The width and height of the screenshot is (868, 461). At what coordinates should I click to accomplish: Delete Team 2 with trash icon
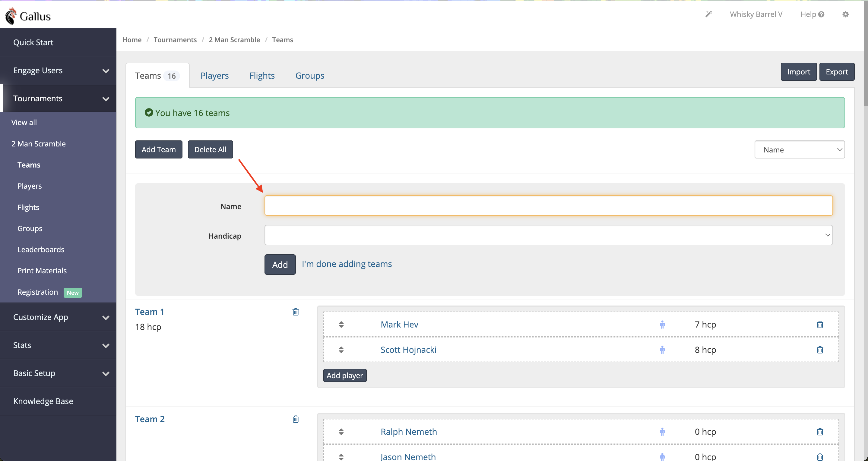[296, 419]
